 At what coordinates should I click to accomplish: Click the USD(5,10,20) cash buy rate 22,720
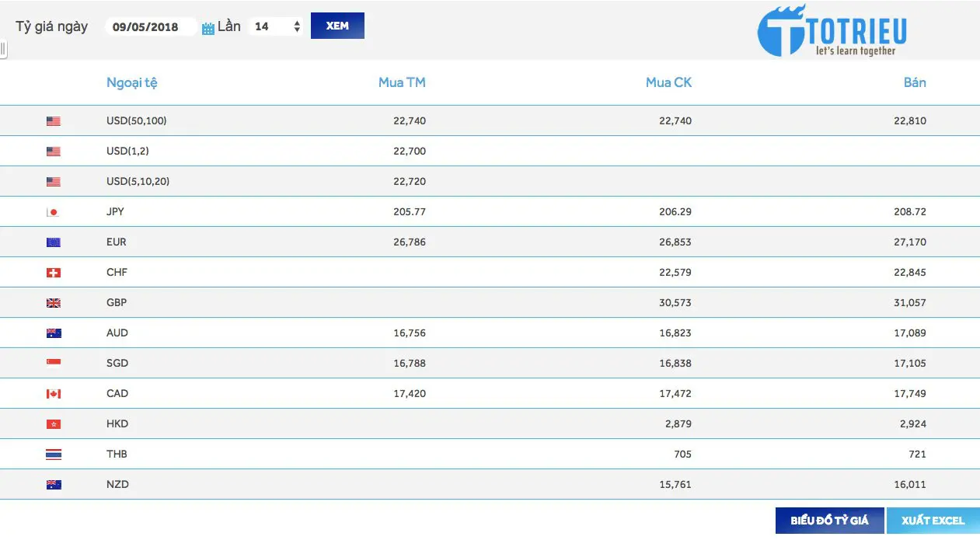410,181
